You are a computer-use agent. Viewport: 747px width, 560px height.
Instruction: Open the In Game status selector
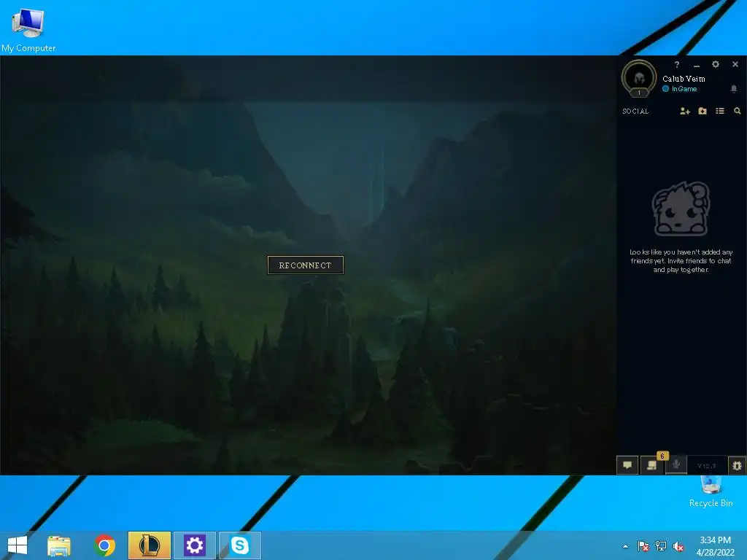(x=680, y=89)
